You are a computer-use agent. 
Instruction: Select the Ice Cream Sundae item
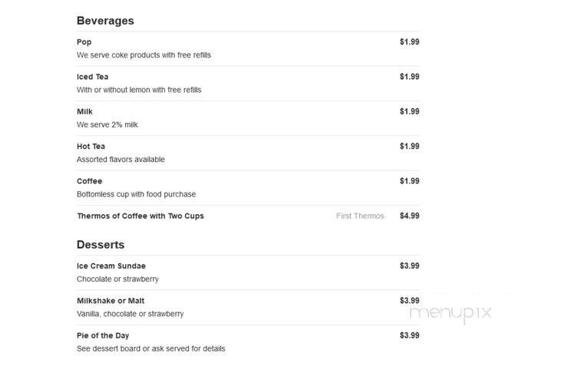point(248,272)
